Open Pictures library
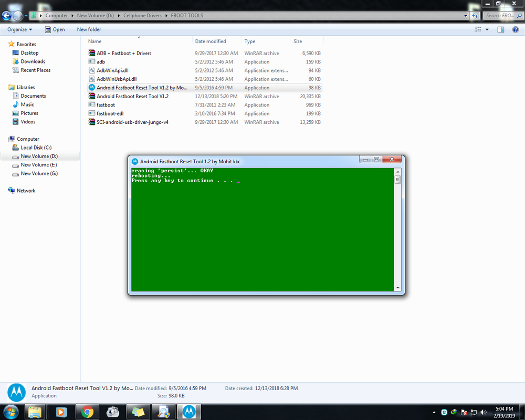This screenshot has height=420, width=525. click(29, 113)
